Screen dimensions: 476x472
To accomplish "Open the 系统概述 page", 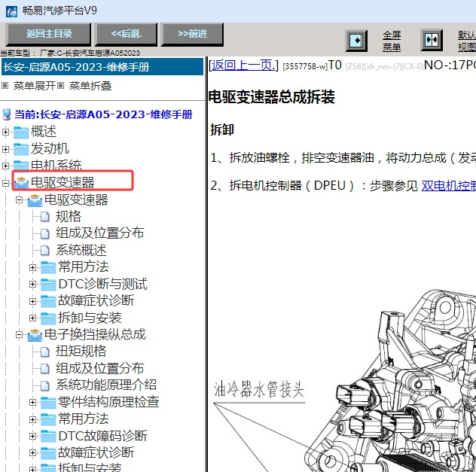I will (x=81, y=250).
